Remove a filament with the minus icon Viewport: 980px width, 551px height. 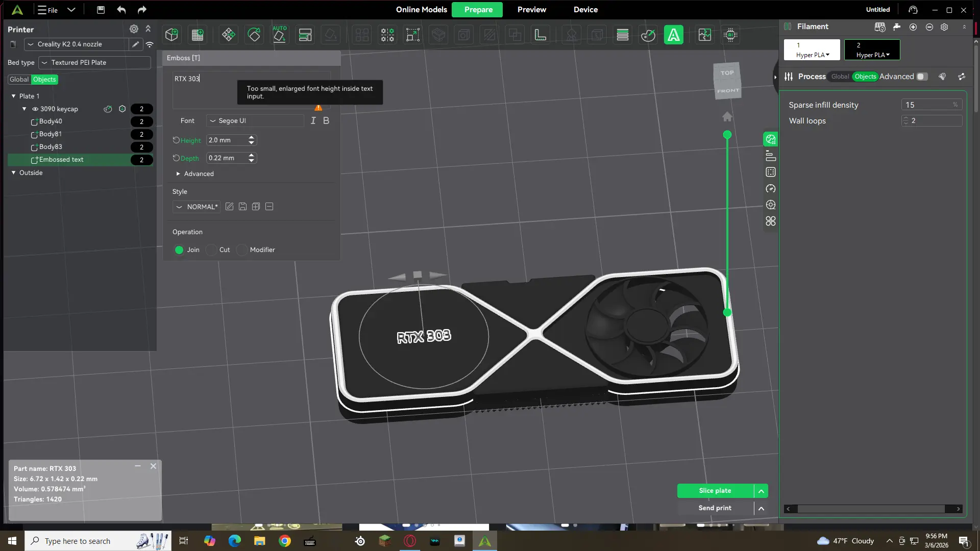(x=929, y=27)
